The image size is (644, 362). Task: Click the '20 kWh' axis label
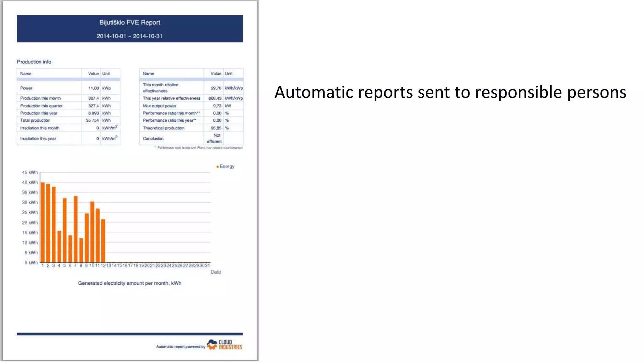click(x=30, y=223)
